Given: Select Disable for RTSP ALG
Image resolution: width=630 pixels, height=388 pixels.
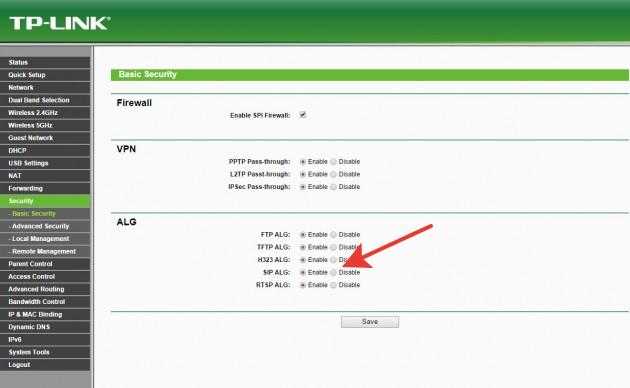Looking at the screenshot, I should click(333, 285).
